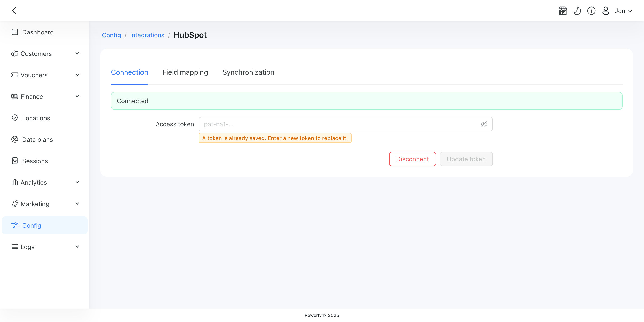Expand the Logs menu chevron
644x322 pixels.
point(77,247)
